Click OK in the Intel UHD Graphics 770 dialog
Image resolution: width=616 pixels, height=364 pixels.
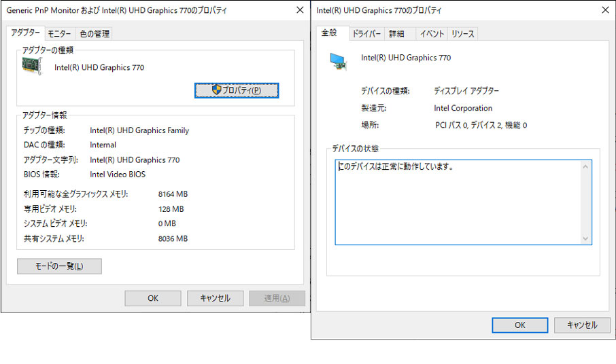[x=519, y=325]
